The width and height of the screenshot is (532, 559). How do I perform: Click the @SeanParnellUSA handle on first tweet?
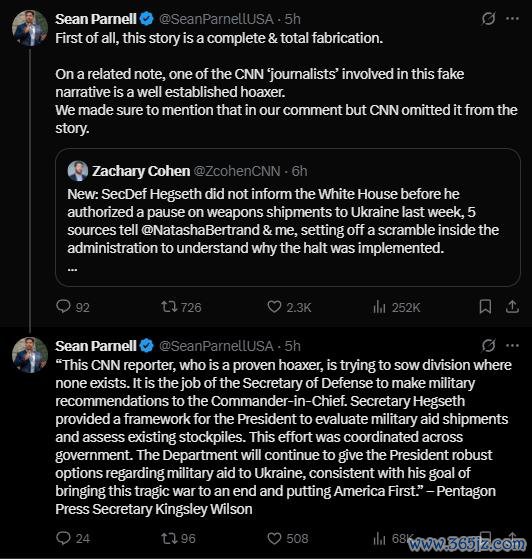pyautogui.click(x=216, y=19)
